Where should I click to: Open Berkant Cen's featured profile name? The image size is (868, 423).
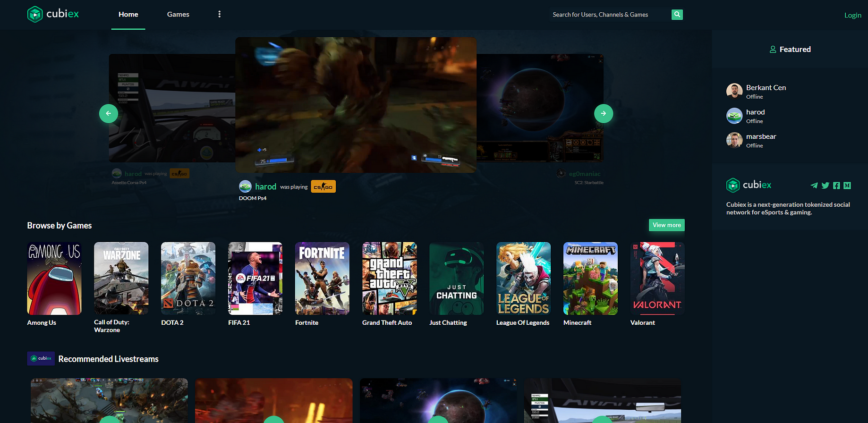pos(766,88)
